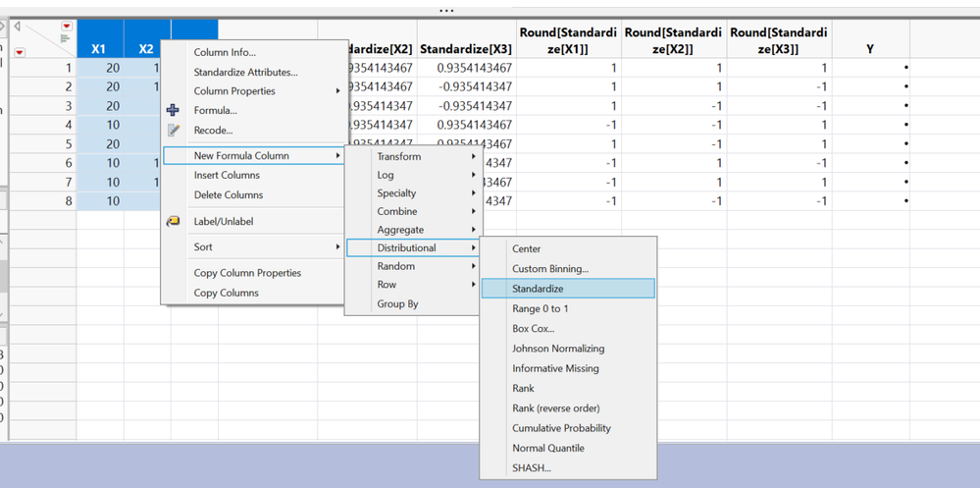Image resolution: width=980 pixels, height=488 pixels.
Task: Open the Specialty submenu
Action: point(412,193)
